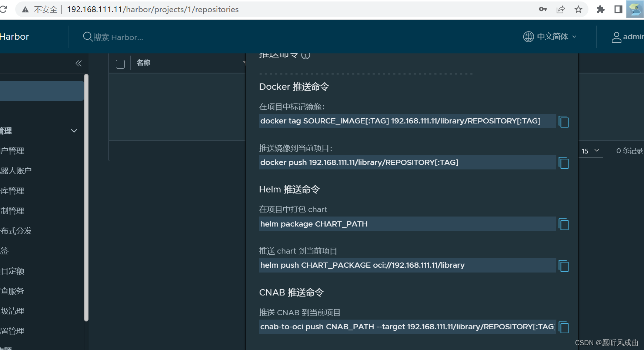Copy the docker push command
Image resolution: width=644 pixels, height=350 pixels.
564,163
